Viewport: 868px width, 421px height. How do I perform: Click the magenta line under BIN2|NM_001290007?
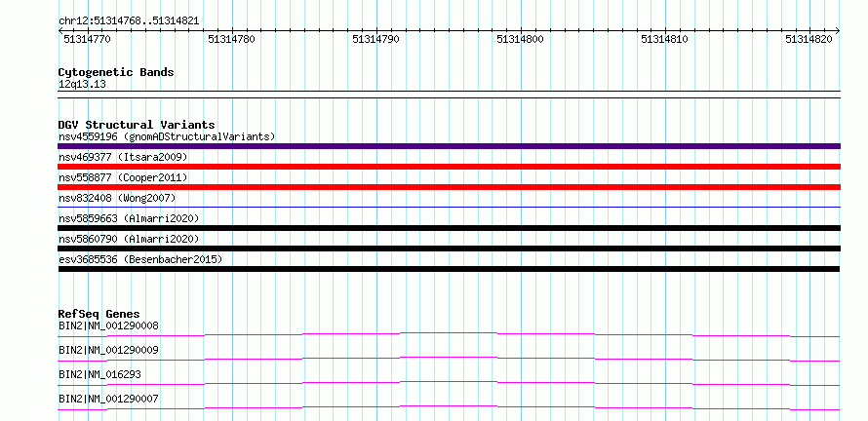pyautogui.click(x=449, y=407)
